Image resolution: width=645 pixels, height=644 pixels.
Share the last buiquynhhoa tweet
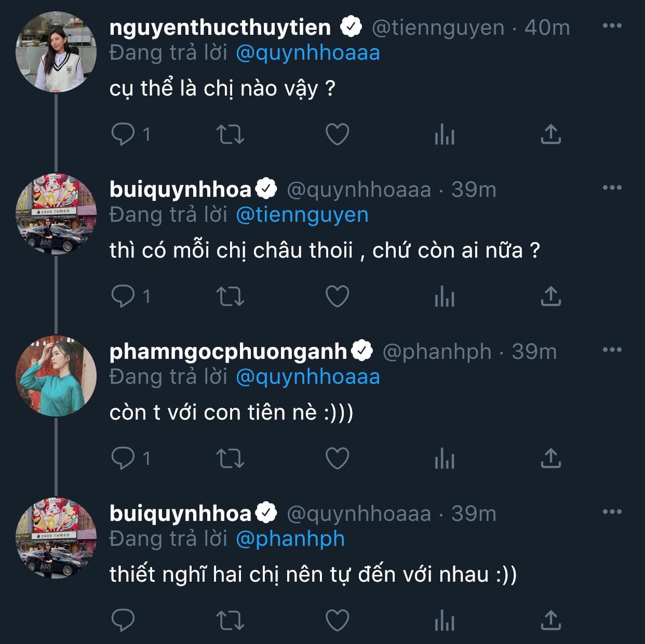pyautogui.click(x=551, y=620)
